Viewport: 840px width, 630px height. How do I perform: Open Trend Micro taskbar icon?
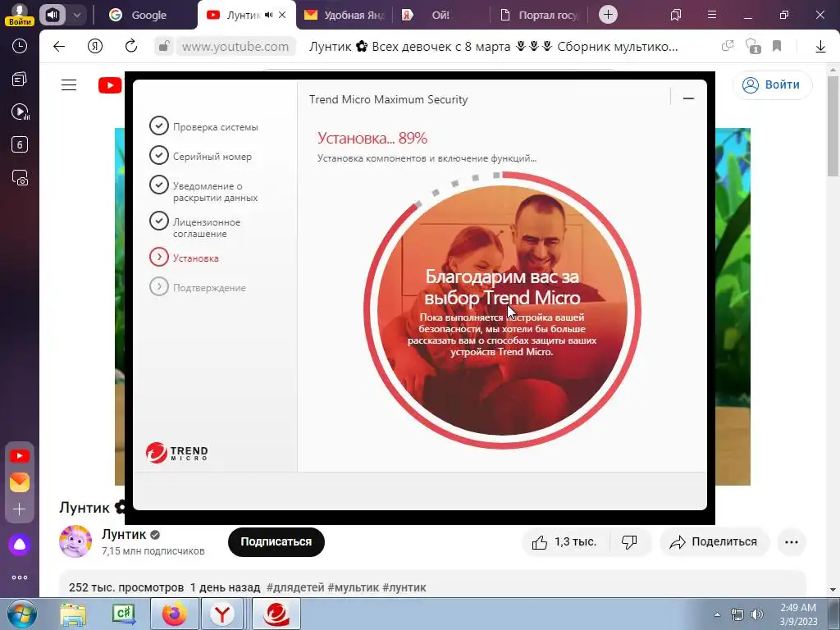[276, 614]
